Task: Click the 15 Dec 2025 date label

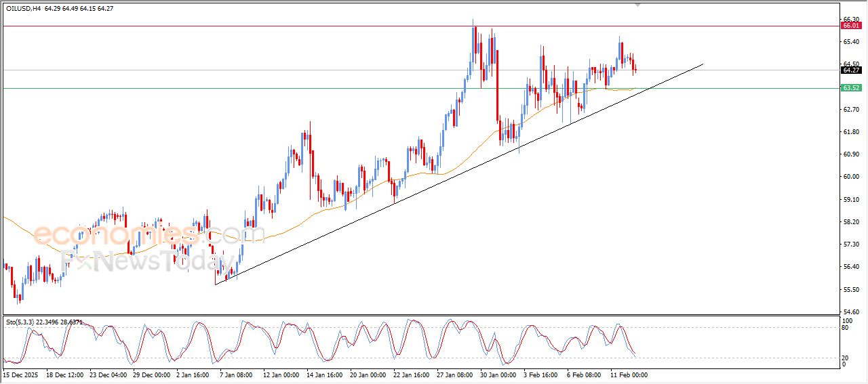Action: point(20,374)
